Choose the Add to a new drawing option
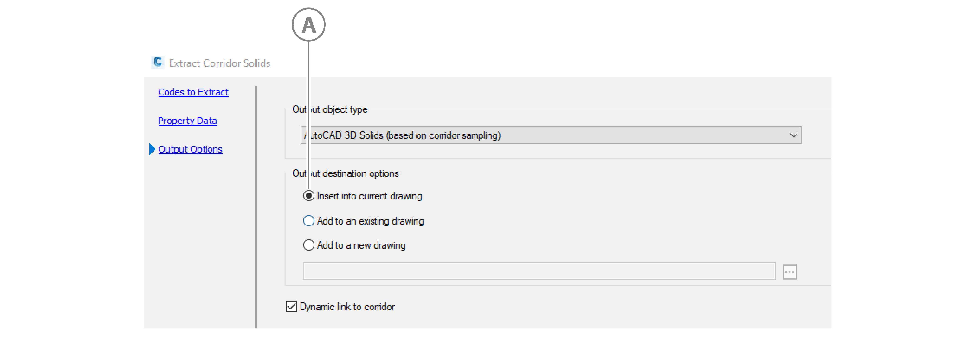980x337 pixels. tap(308, 245)
